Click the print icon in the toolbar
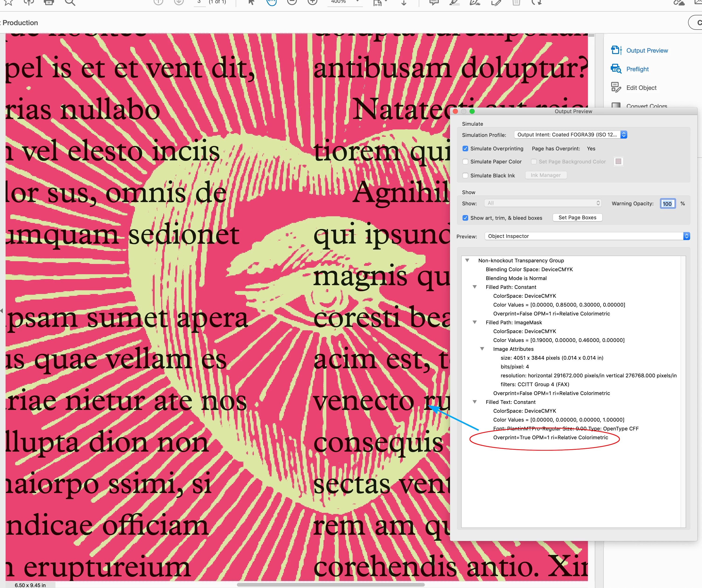Screen dimensions: 702x588 point(49,2)
